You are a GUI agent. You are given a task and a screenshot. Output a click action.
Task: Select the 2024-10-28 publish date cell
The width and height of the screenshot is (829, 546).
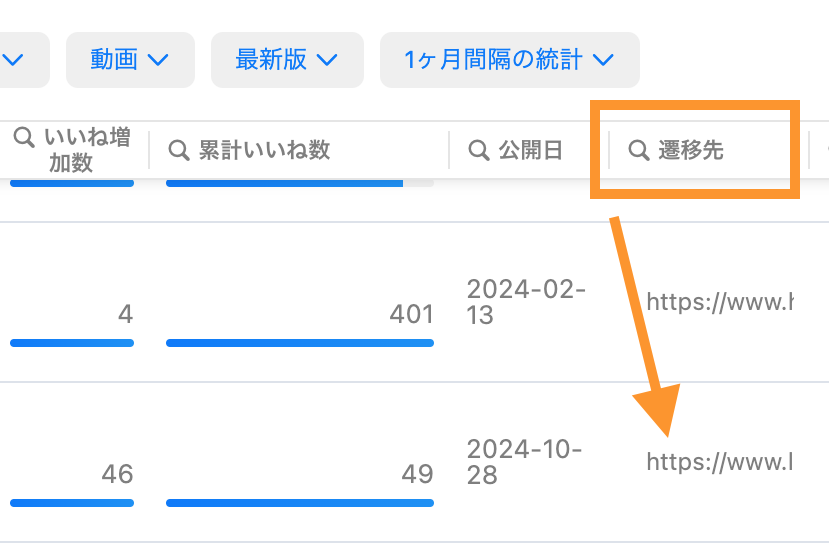pos(524,462)
